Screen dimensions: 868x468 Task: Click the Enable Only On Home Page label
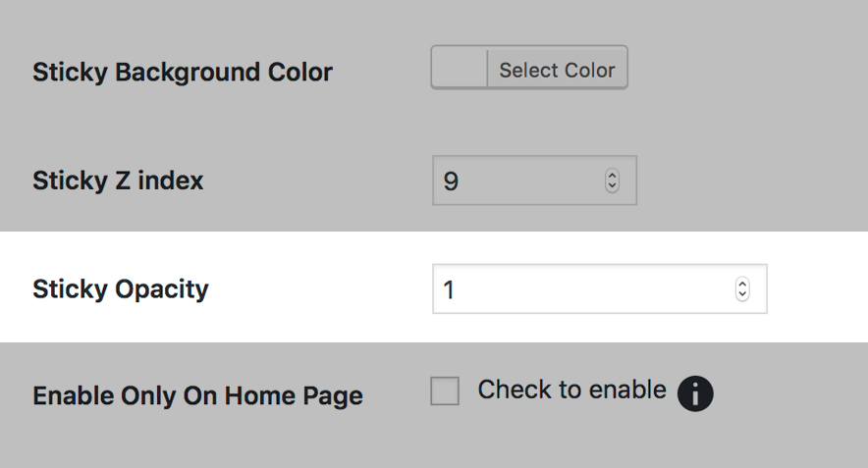coord(197,396)
